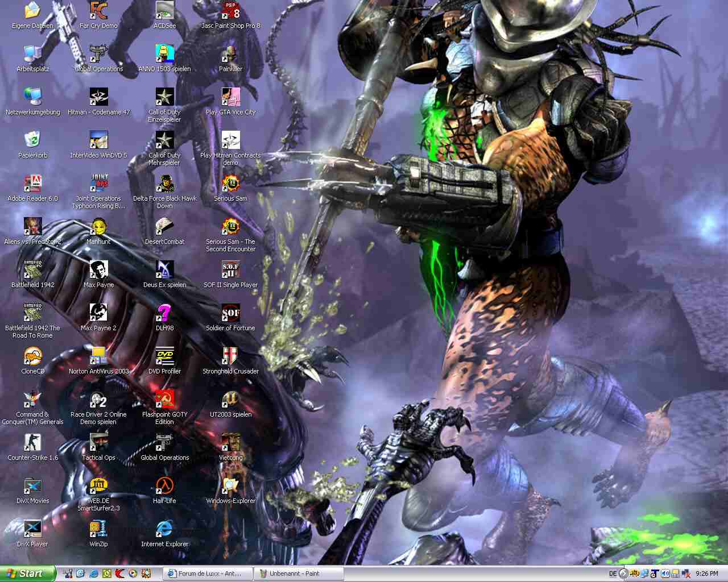The height and width of the screenshot is (582, 728).
Task: Open the disconnected network tray icon
Action: [685, 573]
